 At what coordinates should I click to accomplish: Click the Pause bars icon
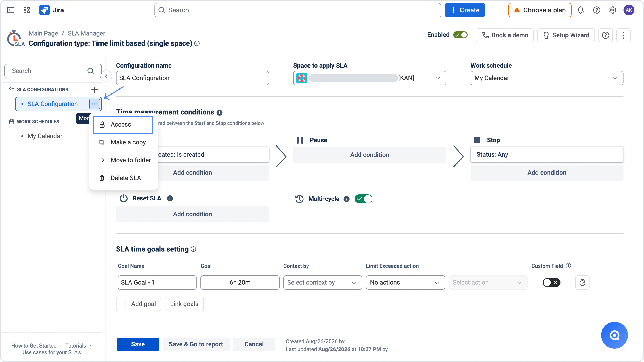(300, 140)
